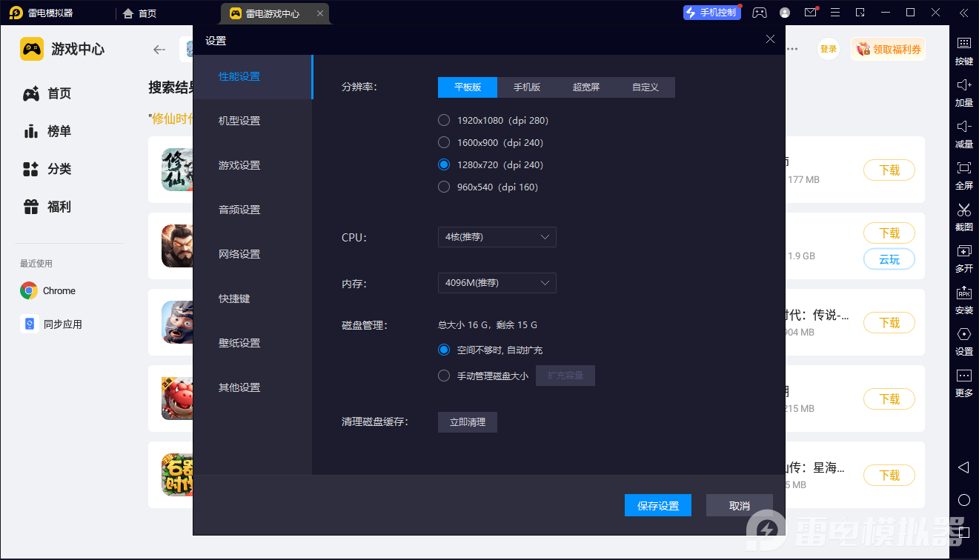
Task: Open the CPU cores dropdown
Action: [x=497, y=237]
